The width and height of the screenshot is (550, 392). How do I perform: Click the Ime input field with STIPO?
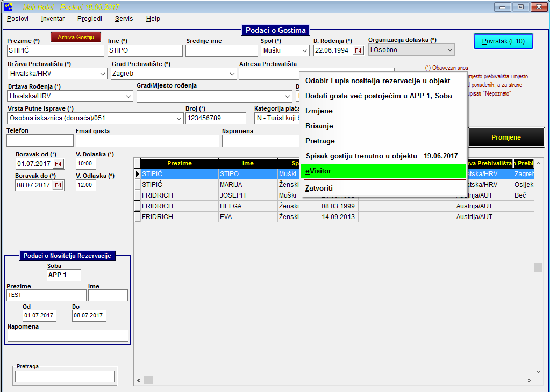[145, 50]
